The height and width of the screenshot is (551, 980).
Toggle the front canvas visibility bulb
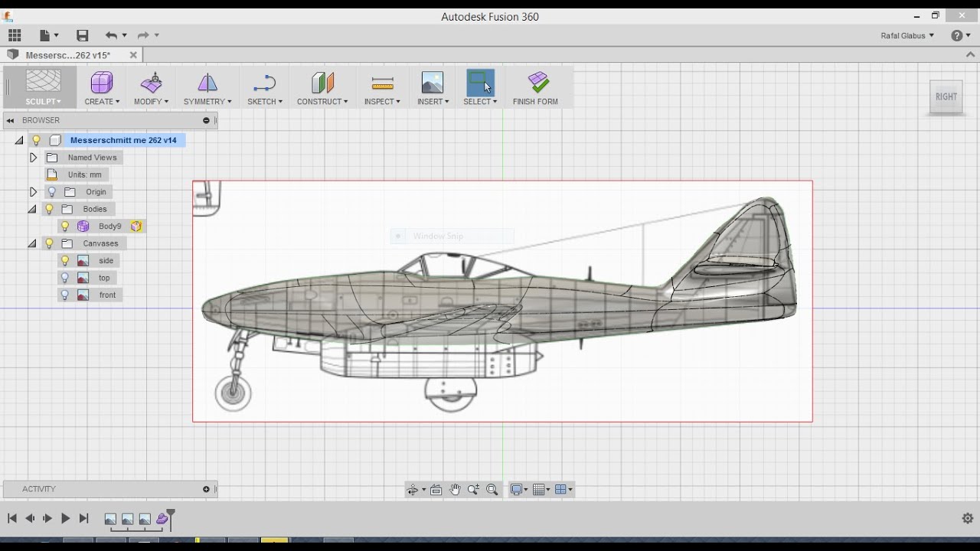[x=65, y=295]
